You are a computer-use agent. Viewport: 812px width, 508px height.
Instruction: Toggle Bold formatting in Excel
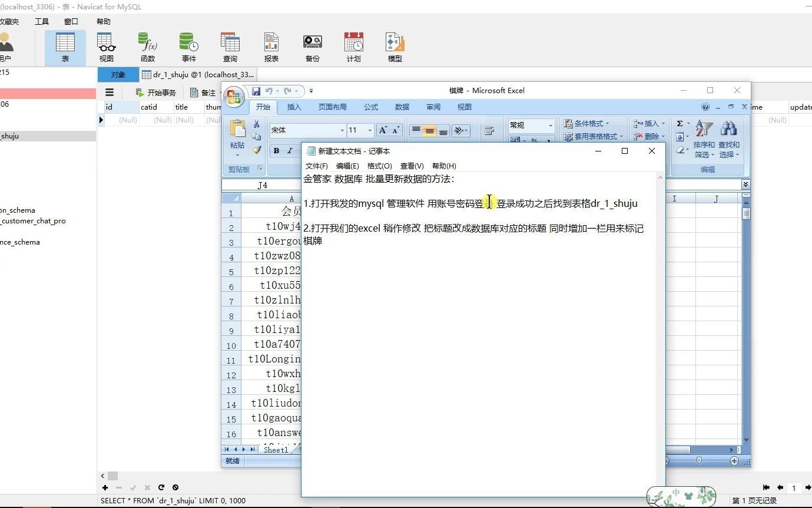coord(276,151)
